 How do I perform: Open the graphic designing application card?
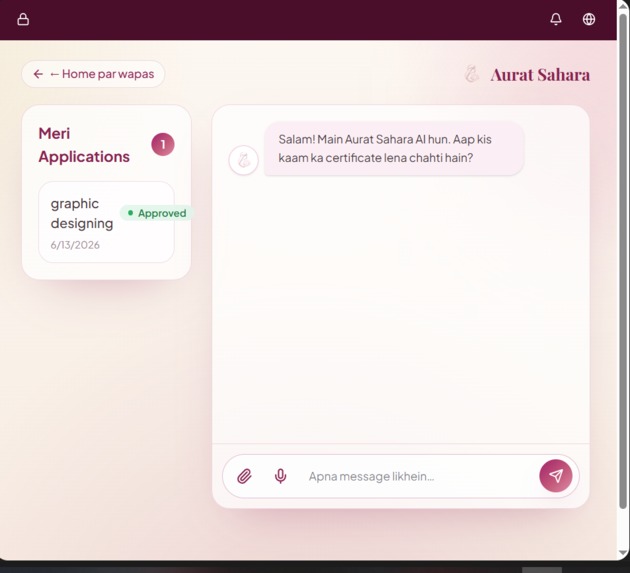106,222
